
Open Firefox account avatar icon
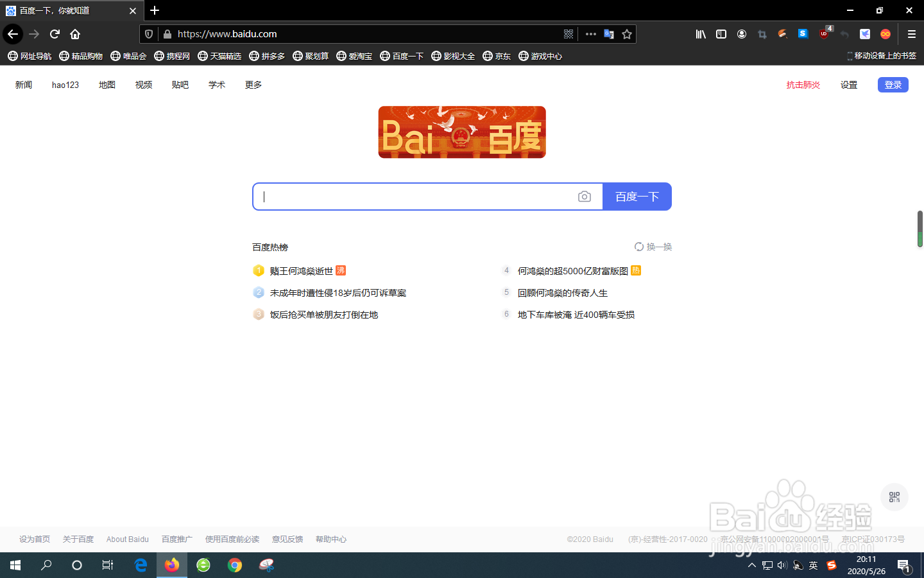click(x=742, y=34)
